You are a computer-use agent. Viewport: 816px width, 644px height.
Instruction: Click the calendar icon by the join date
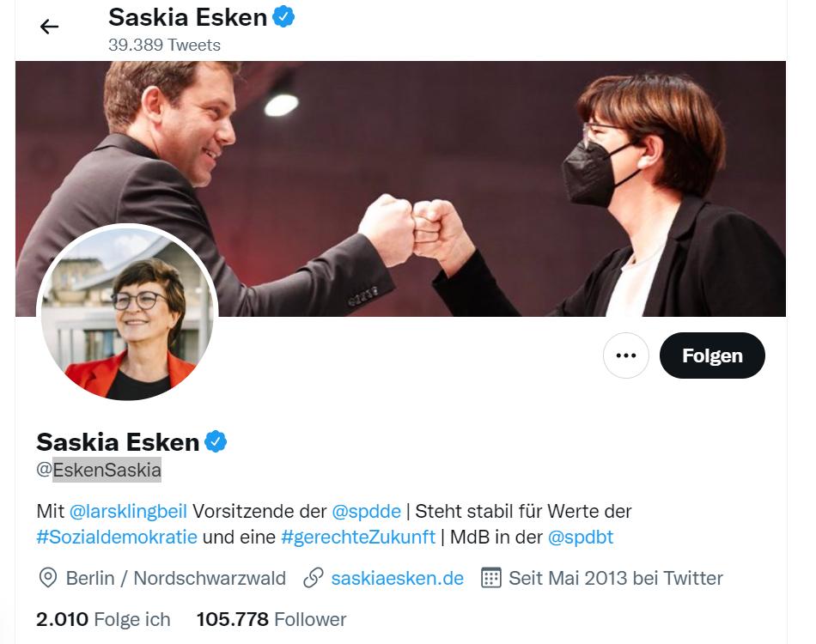click(x=490, y=578)
